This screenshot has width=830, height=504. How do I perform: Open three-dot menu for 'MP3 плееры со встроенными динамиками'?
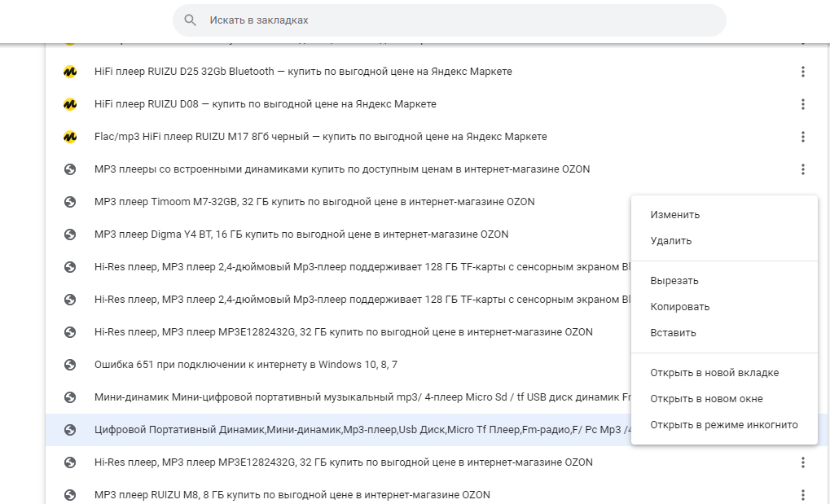point(802,169)
